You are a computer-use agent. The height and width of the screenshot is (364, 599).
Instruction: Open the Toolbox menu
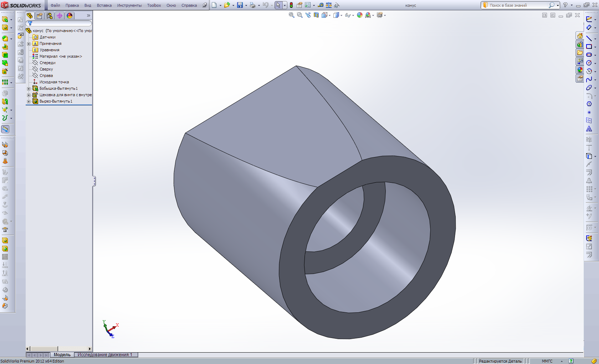pyautogui.click(x=154, y=5)
